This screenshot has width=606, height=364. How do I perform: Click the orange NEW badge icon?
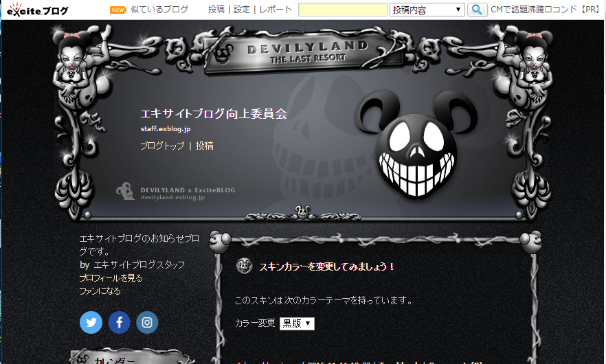pos(118,10)
